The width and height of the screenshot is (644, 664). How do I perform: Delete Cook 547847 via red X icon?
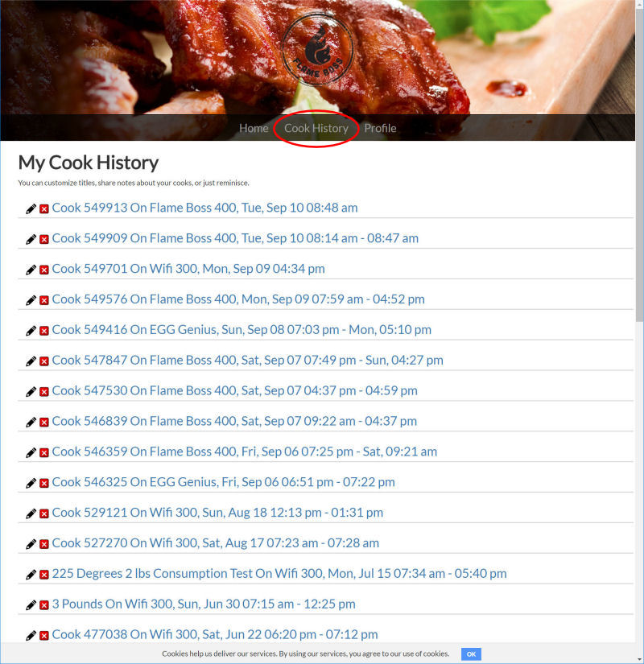[44, 361]
